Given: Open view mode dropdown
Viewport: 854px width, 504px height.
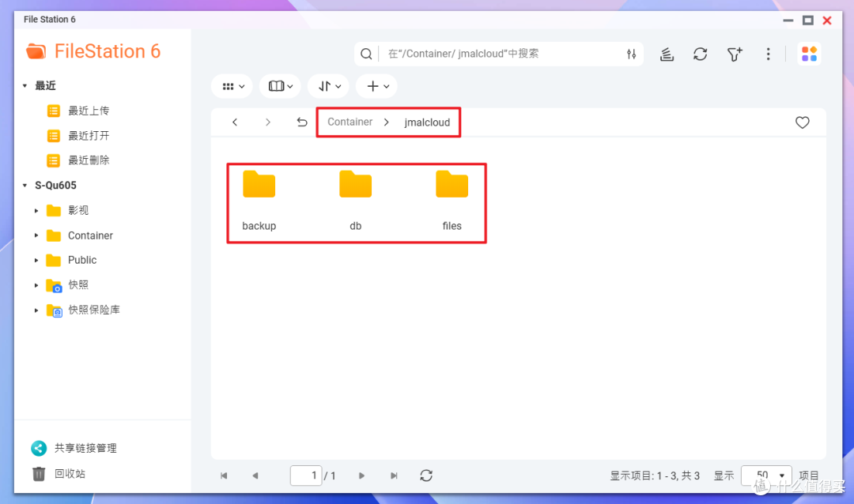Looking at the screenshot, I should point(232,86).
